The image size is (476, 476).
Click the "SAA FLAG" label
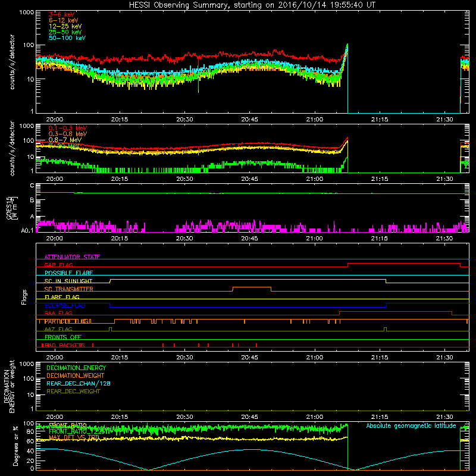(x=58, y=313)
